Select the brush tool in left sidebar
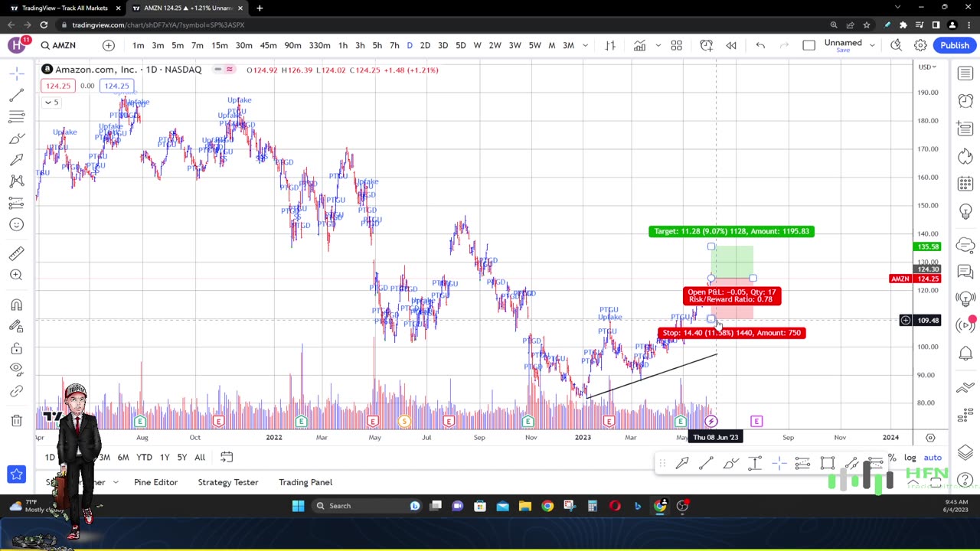980x551 pixels. coord(16,139)
